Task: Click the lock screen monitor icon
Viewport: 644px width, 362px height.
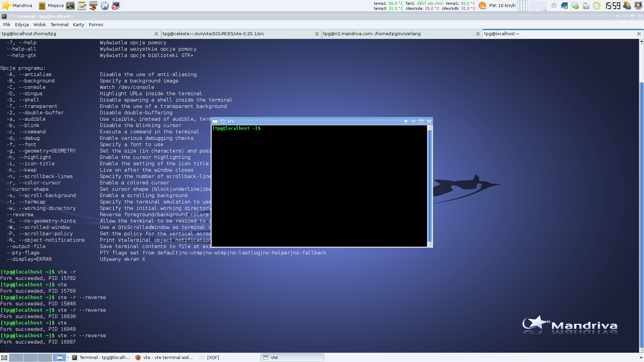Action: 638,6
